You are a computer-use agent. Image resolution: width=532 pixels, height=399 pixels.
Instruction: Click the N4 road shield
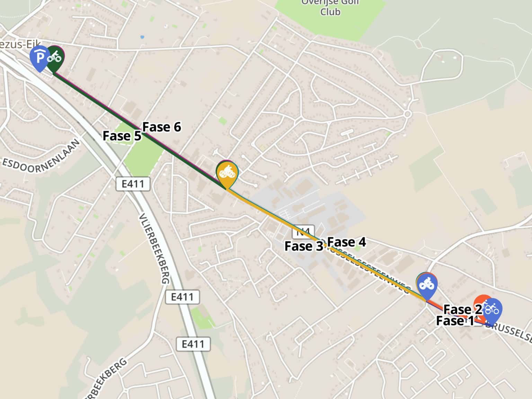coord(303,231)
